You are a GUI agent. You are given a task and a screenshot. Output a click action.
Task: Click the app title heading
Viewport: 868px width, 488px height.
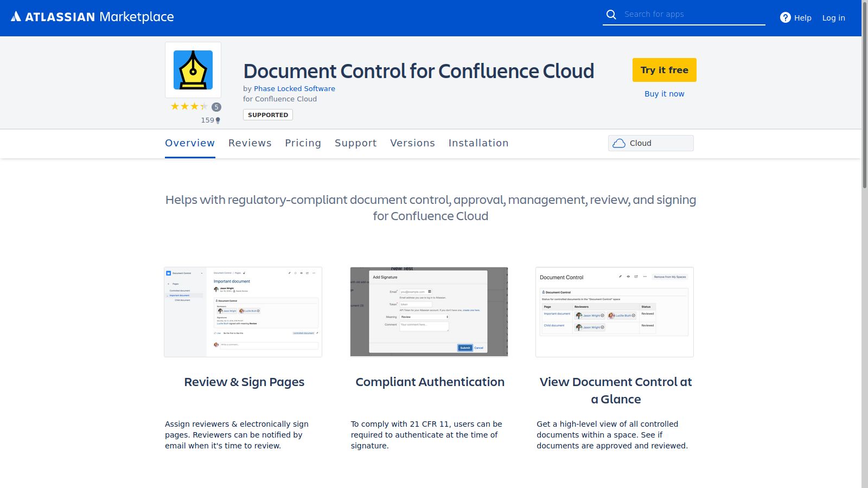pos(418,71)
